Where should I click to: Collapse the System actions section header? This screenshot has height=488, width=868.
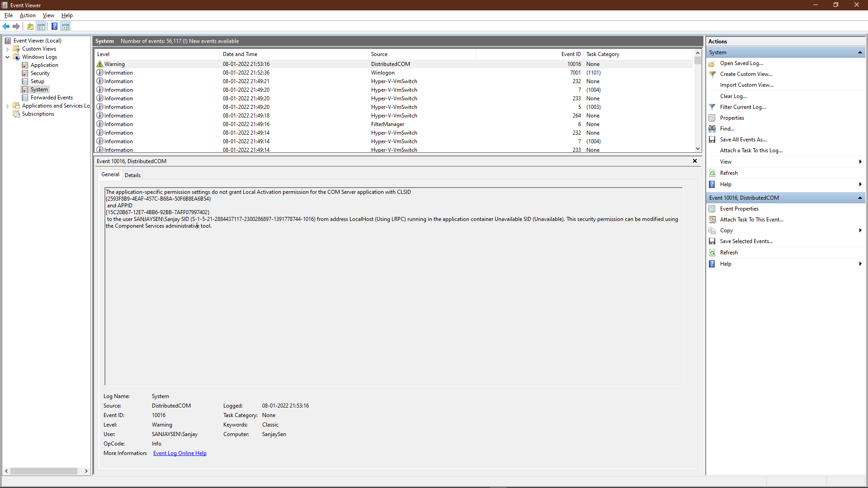click(859, 52)
